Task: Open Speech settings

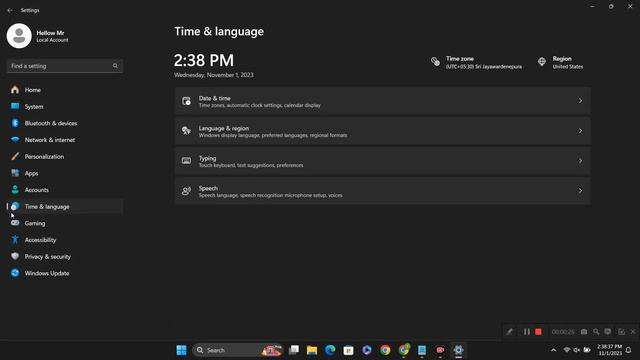Action: (x=382, y=191)
